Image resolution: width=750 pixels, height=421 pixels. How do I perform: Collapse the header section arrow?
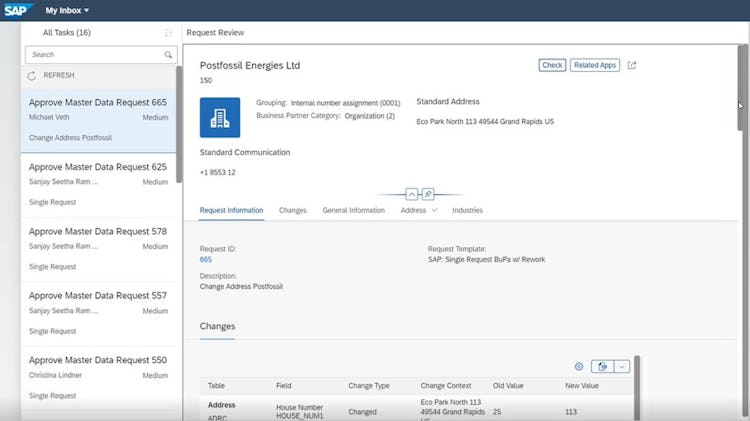click(x=411, y=193)
